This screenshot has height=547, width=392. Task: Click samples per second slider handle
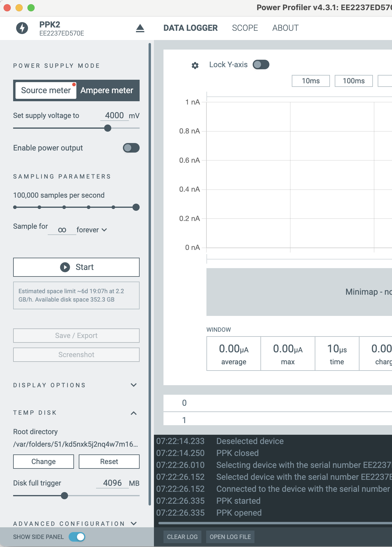click(x=136, y=207)
